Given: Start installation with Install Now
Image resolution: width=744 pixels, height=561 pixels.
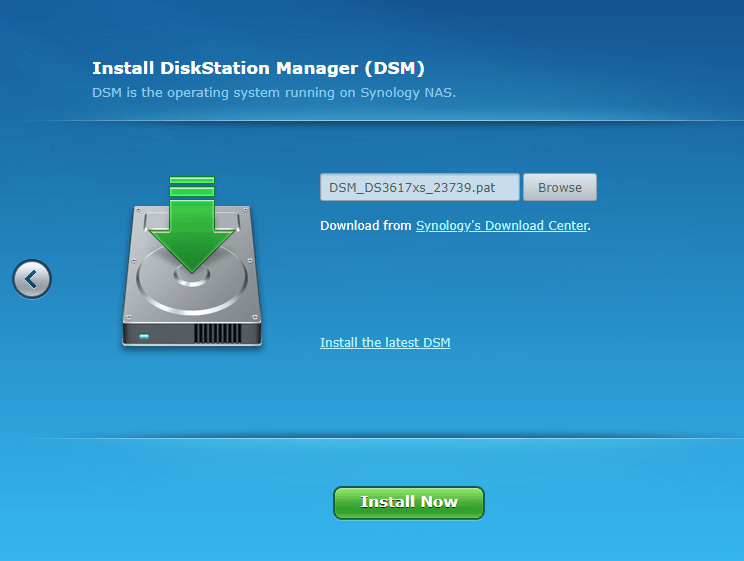Looking at the screenshot, I should point(408,503).
